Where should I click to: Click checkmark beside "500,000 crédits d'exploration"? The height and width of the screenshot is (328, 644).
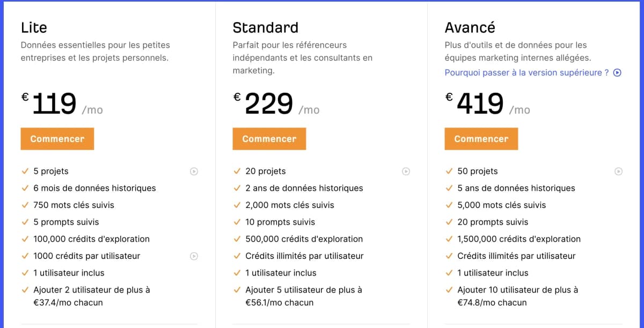pyautogui.click(x=237, y=238)
